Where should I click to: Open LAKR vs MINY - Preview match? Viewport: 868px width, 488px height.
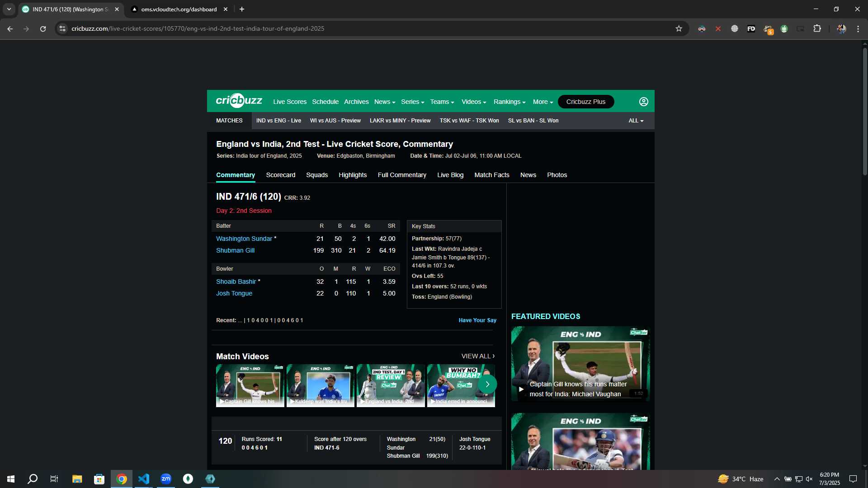pyautogui.click(x=400, y=121)
